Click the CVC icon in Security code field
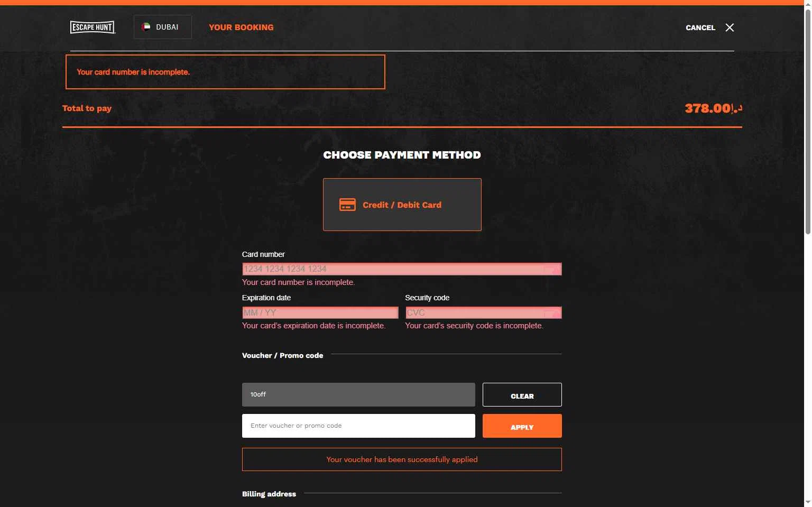812x507 pixels. point(552,313)
